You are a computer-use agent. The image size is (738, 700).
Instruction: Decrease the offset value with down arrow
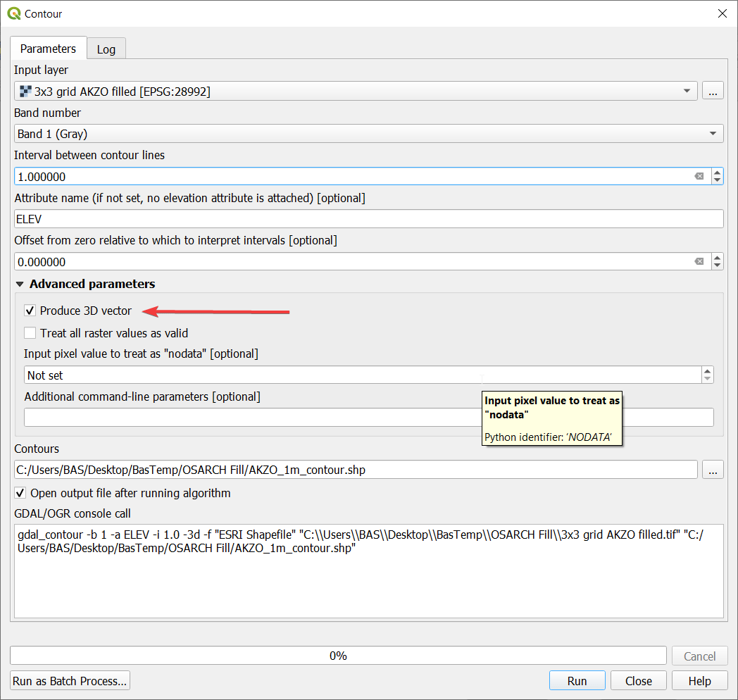(717, 266)
